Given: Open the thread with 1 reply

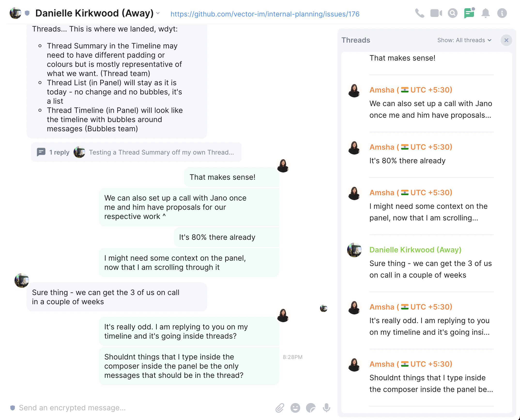Looking at the screenshot, I should (136, 152).
